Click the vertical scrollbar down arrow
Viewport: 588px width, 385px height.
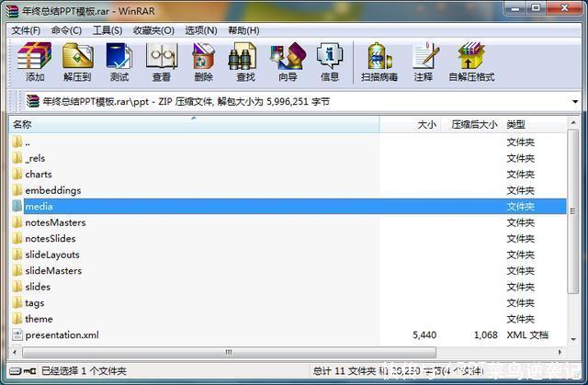(x=573, y=339)
